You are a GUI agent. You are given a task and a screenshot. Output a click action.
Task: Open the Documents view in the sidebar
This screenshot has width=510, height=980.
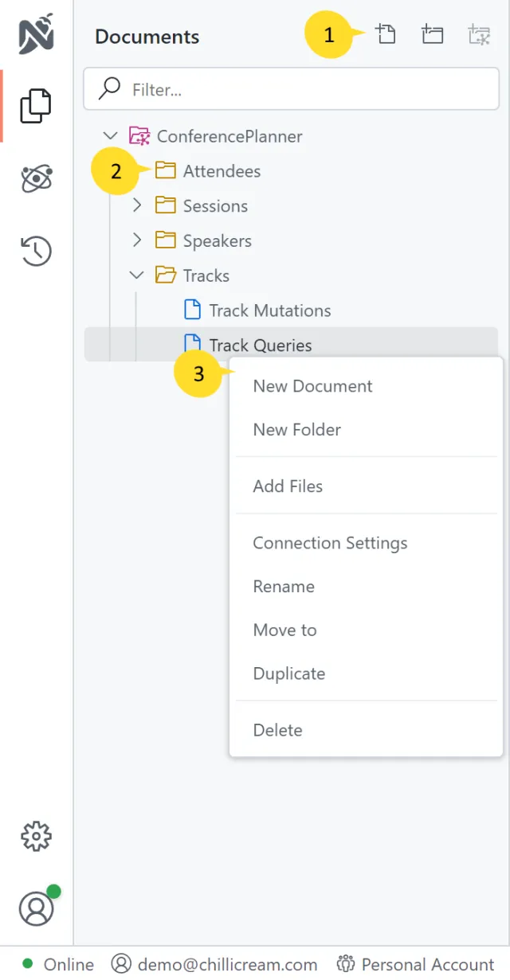click(36, 106)
